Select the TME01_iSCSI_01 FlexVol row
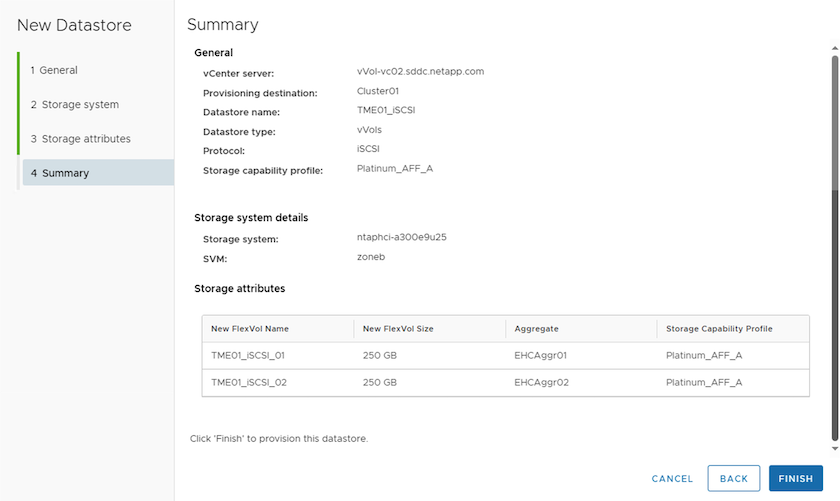The image size is (840, 501). pyautogui.click(x=249, y=355)
